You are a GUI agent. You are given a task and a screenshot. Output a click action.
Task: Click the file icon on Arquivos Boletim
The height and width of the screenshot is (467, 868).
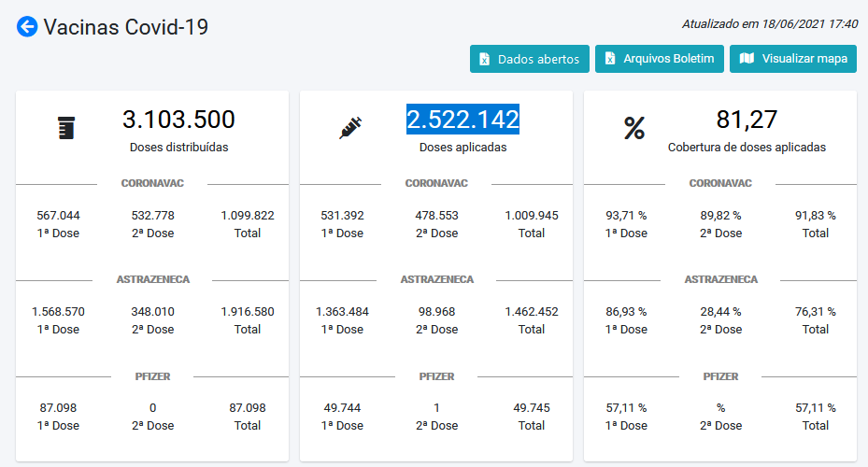click(609, 59)
